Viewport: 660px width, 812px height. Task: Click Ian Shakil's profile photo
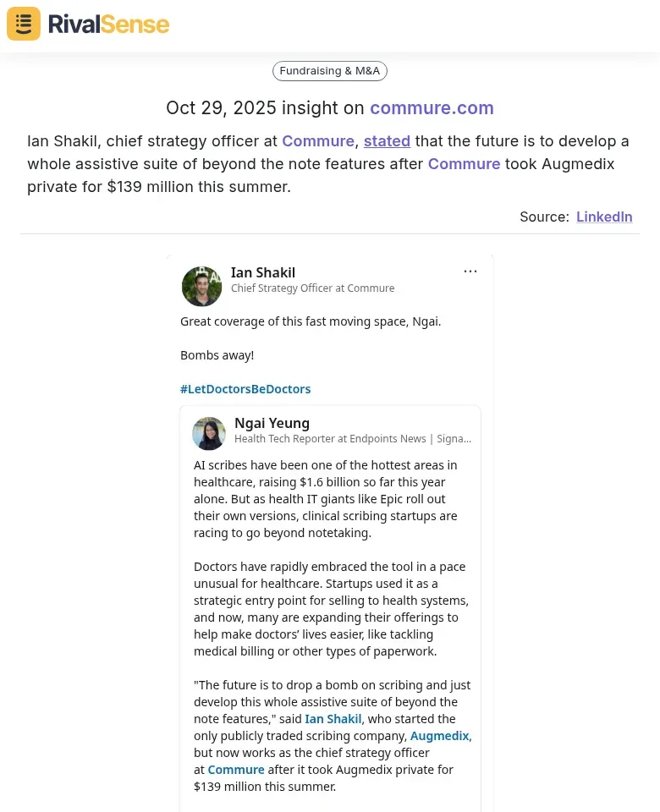pos(201,286)
